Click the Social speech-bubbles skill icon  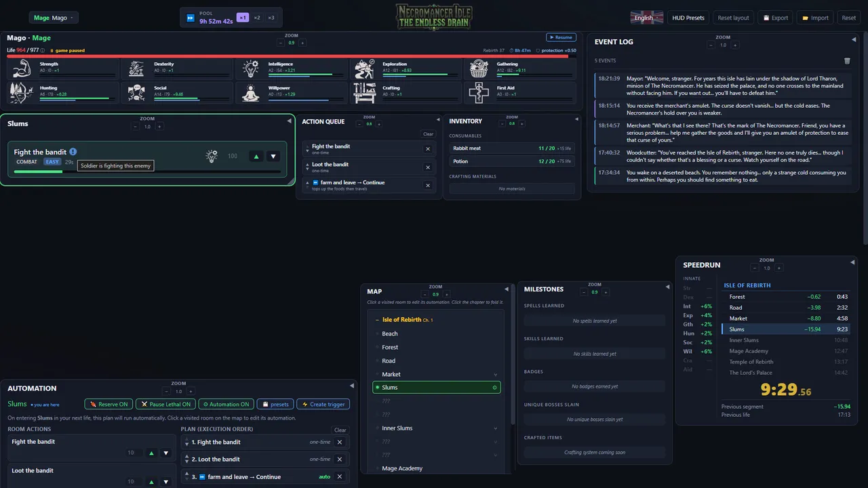136,93
